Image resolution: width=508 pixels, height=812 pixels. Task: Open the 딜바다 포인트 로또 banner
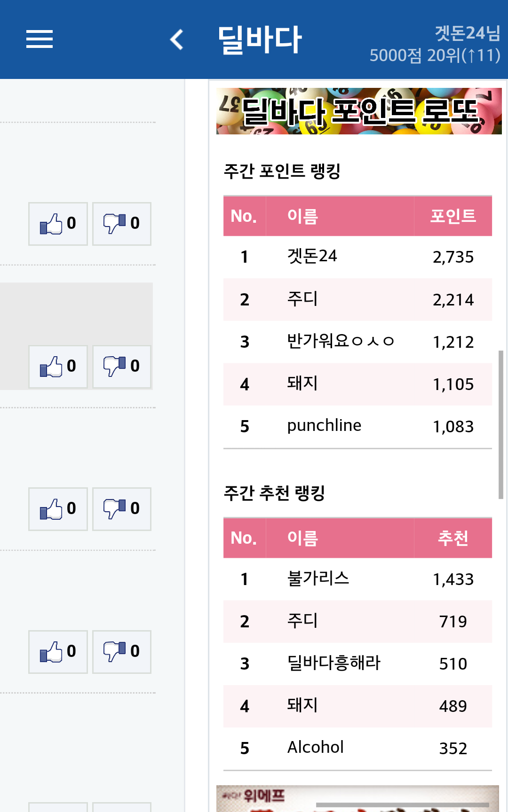pos(358,111)
